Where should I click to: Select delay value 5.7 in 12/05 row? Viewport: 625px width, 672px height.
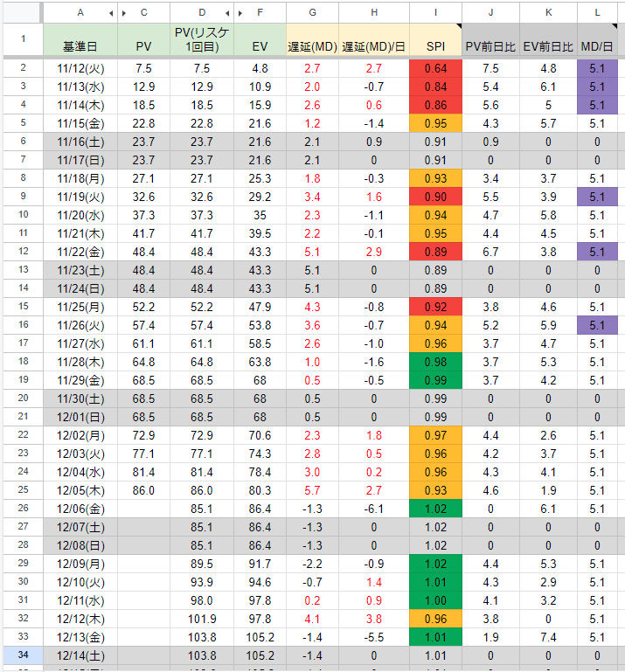313,490
